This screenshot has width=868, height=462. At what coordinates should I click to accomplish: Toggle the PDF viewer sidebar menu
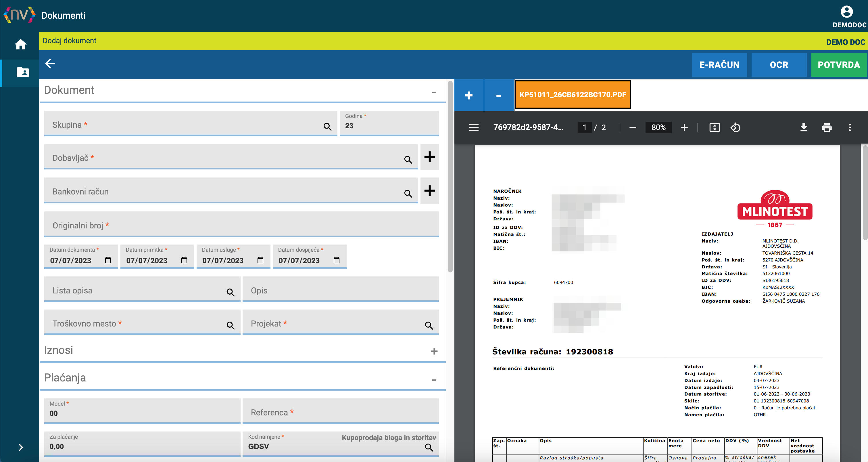point(474,127)
